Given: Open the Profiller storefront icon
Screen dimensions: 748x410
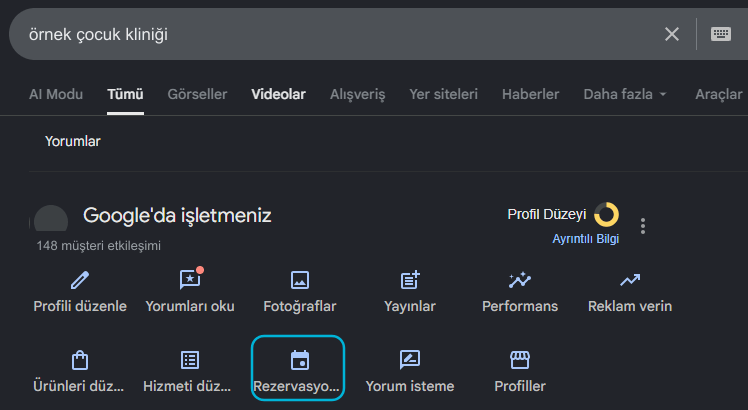Looking at the screenshot, I should click(x=519, y=360).
